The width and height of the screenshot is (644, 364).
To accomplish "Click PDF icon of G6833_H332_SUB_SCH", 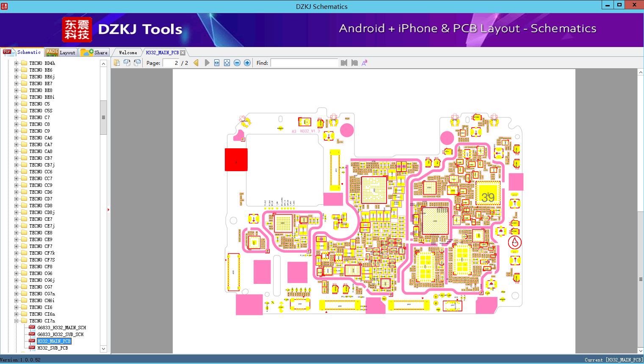I will pos(32,334).
